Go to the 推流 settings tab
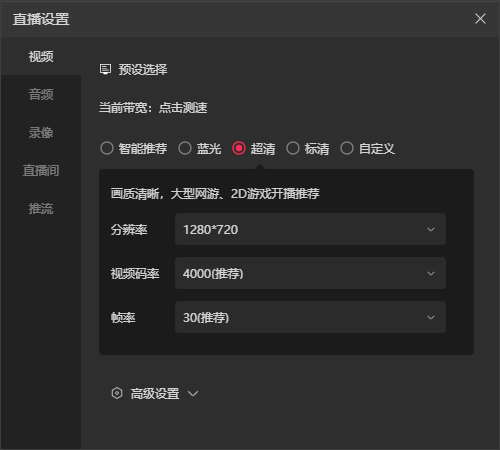This screenshot has height=450, width=500. 41,209
